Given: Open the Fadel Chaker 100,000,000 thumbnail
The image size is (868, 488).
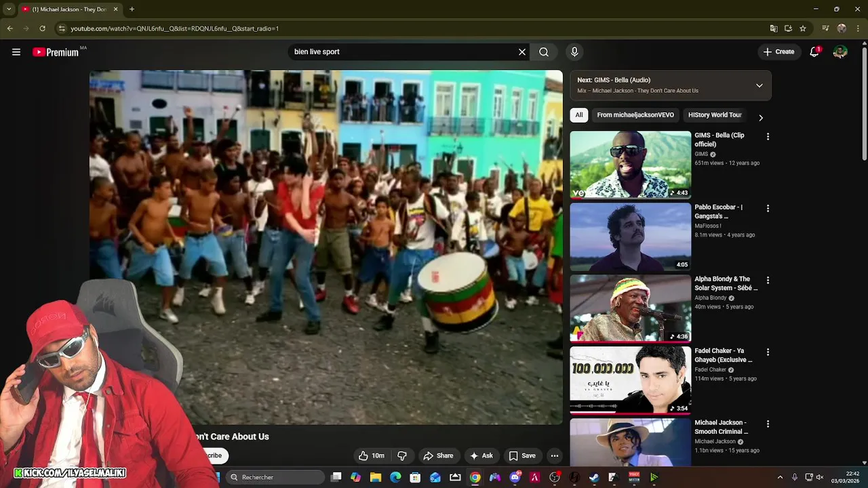Looking at the screenshot, I should pos(630,380).
